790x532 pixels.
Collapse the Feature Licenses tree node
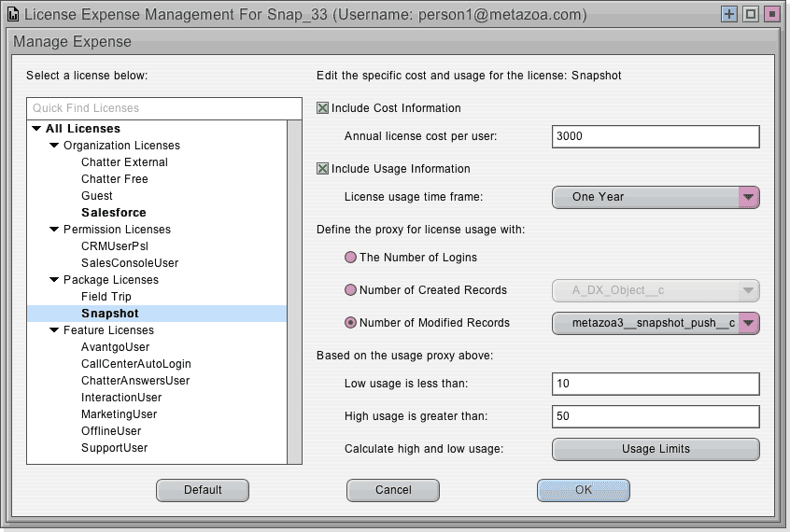tap(54, 330)
